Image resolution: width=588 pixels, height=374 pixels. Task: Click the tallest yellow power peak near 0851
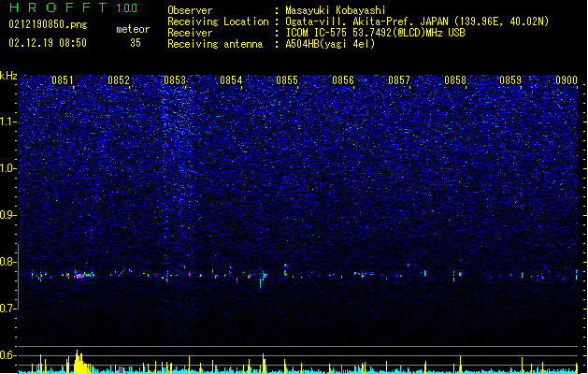(78, 362)
